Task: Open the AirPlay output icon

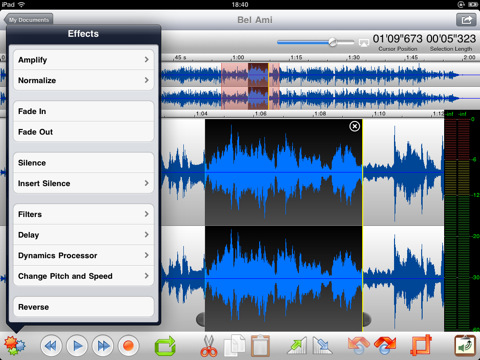Action: (x=363, y=43)
